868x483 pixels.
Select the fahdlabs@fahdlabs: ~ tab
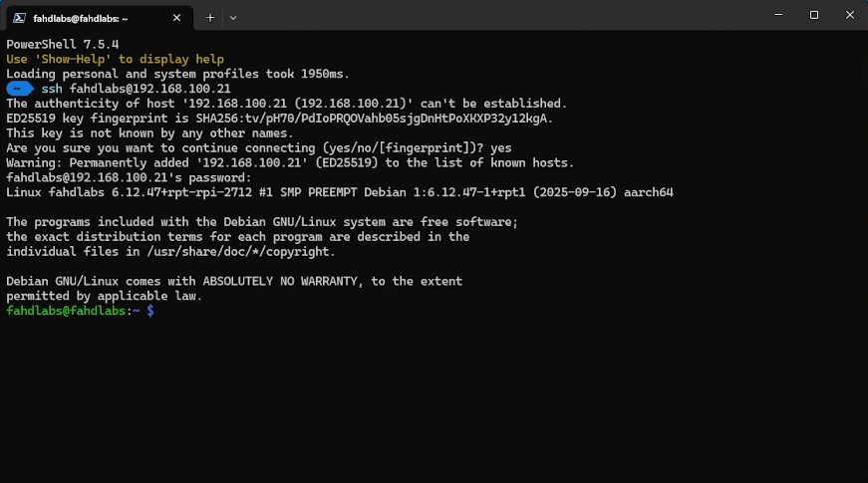coord(95,17)
